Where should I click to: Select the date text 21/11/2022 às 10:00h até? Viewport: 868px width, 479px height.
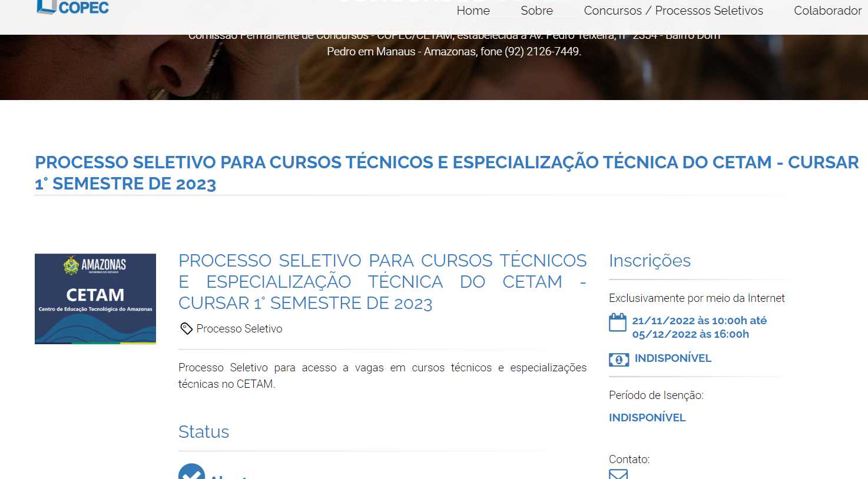point(700,321)
